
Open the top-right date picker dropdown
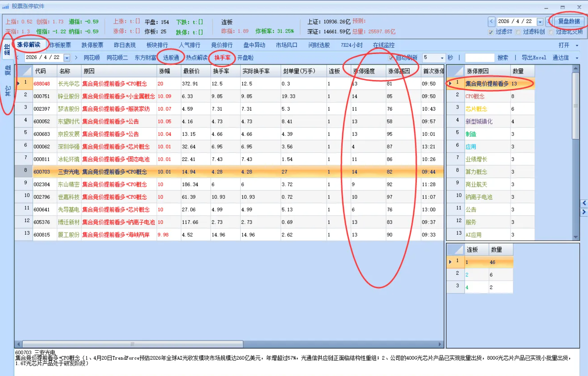tap(540, 22)
